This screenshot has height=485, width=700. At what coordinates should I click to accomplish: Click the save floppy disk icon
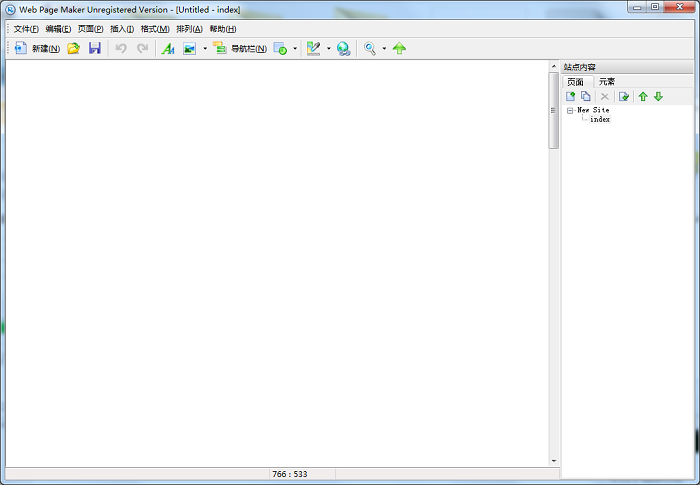pyautogui.click(x=95, y=48)
